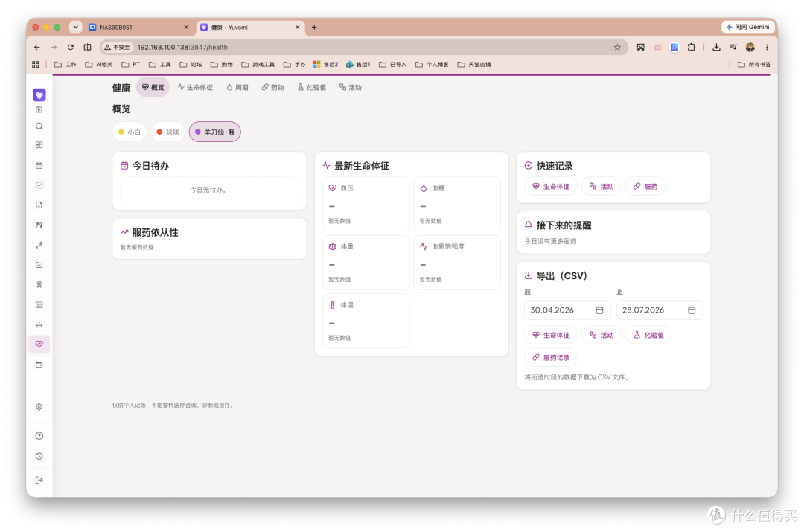
Task: Switch to the 周期 tab
Action: [x=237, y=88]
